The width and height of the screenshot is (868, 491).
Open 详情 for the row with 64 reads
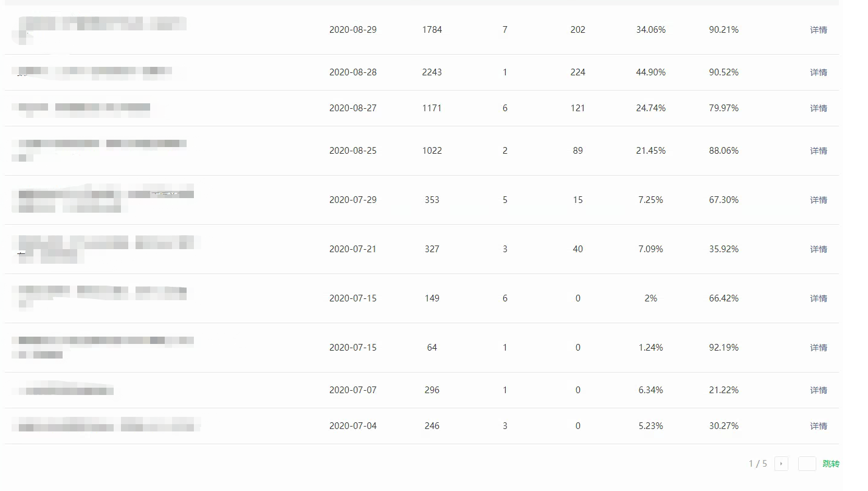[x=818, y=348]
